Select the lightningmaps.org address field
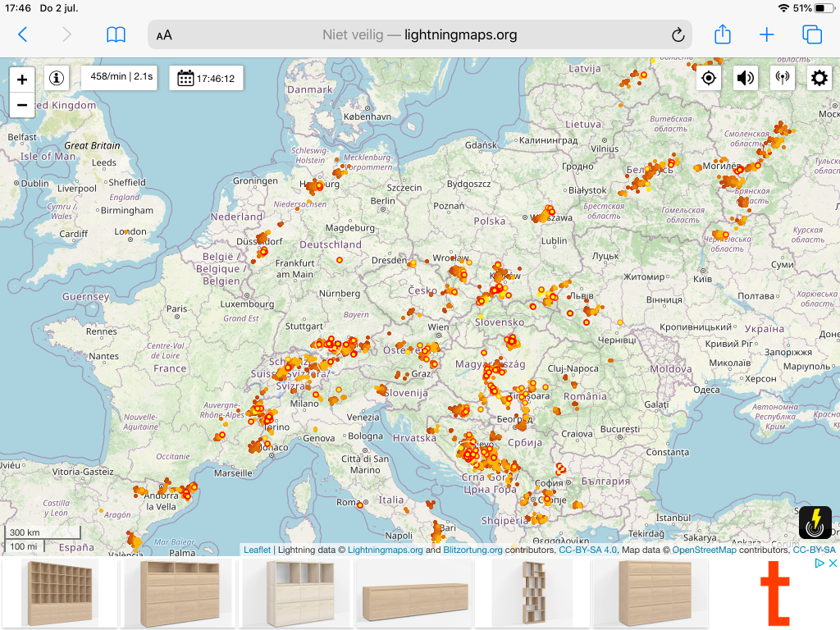840x630 pixels. 419,34
